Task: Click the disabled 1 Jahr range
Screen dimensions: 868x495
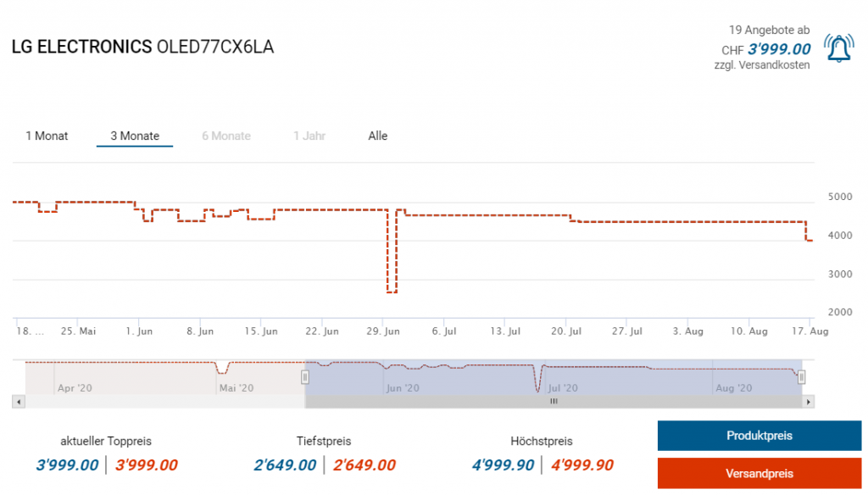Action: pyautogui.click(x=309, y=136)
